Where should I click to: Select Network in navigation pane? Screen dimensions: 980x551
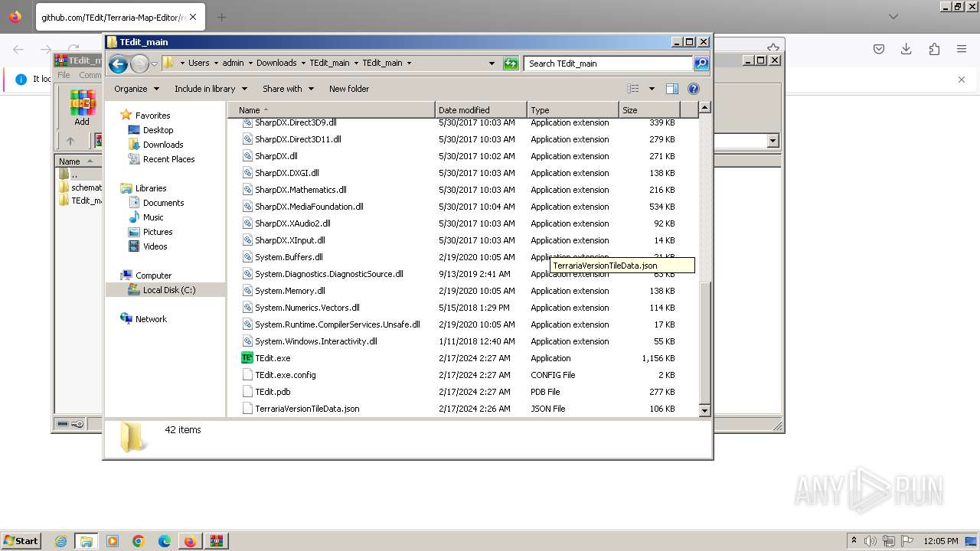coord(151,319)
